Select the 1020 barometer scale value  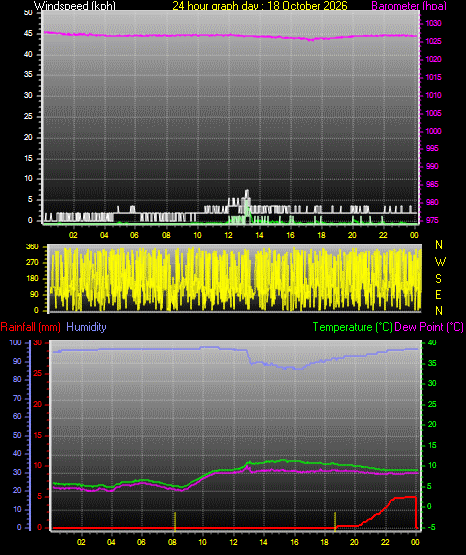[x=433, y=59]
